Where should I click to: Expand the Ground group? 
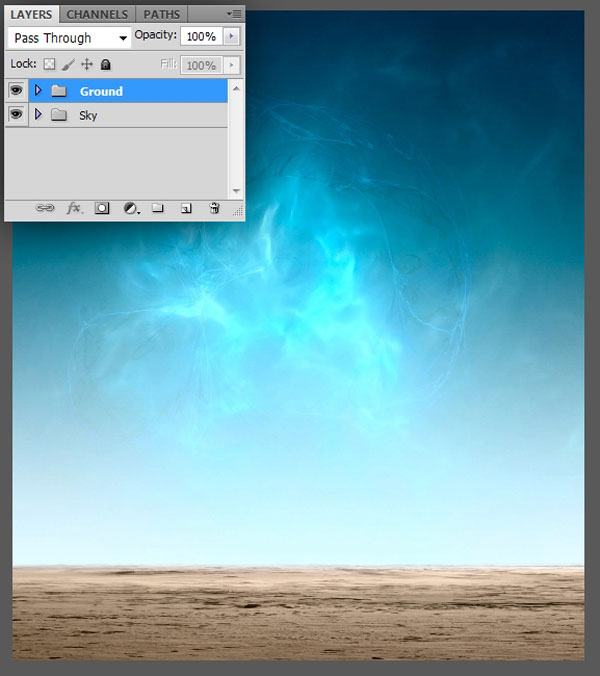pos(38,91)
